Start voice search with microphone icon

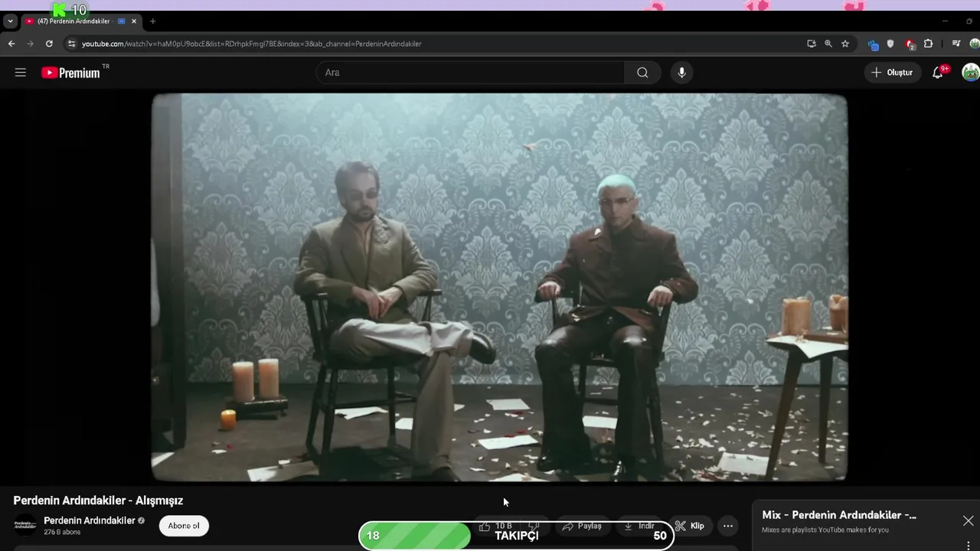[681, 73]
